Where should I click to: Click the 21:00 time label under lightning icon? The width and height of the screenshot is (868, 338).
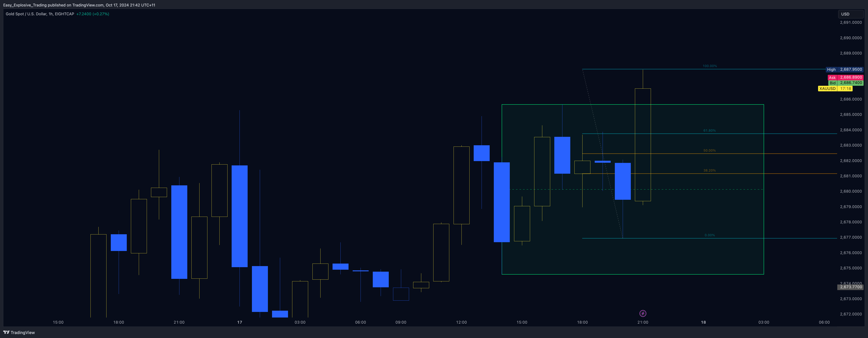coord(643,322)
